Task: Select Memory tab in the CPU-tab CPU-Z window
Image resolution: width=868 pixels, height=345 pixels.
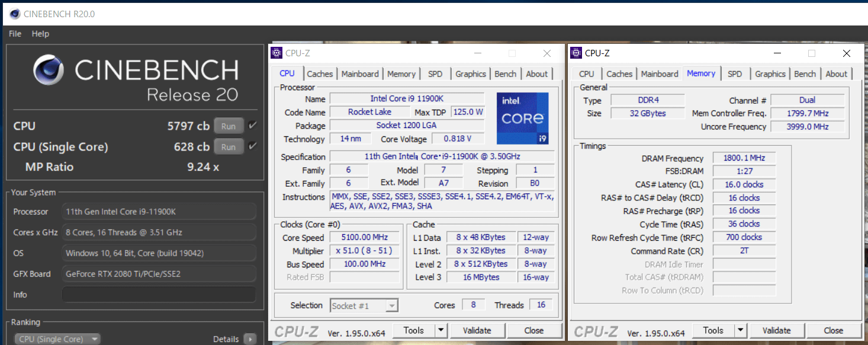Action: coord(401,74)
